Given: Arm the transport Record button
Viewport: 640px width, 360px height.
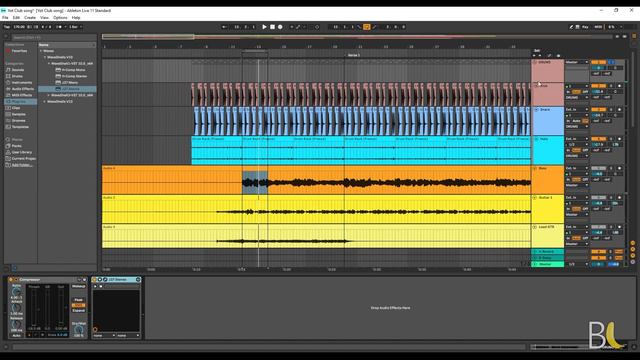Looking at the screenshot, I should tap(280, 27).
